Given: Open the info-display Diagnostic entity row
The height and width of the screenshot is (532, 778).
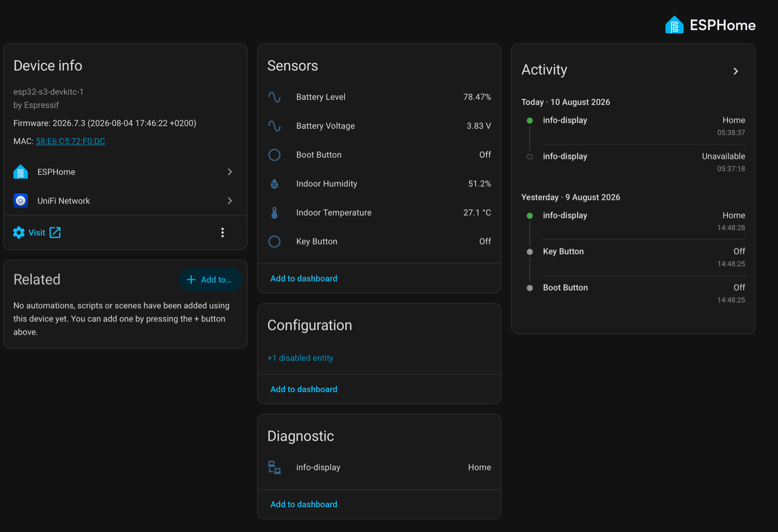Looking at the screenshot, I should (379, 467).
